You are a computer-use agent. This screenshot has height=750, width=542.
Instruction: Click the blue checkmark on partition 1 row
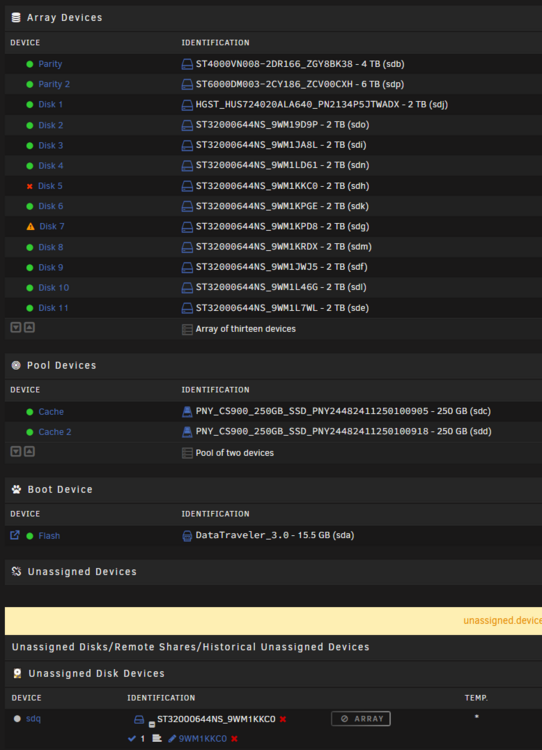click(132, 739)
